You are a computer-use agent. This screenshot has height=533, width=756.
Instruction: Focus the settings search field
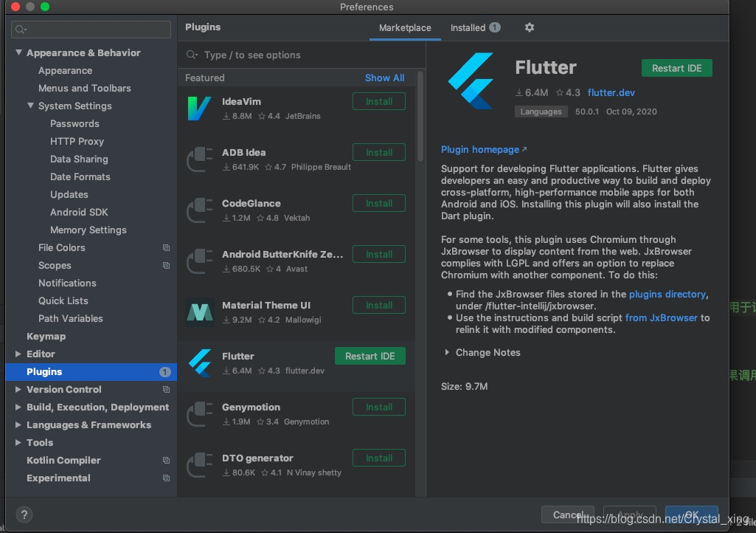[91, 30]
